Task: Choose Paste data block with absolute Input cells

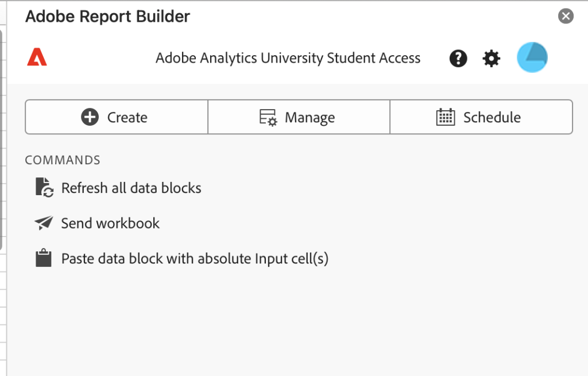Action: point(195,258)
